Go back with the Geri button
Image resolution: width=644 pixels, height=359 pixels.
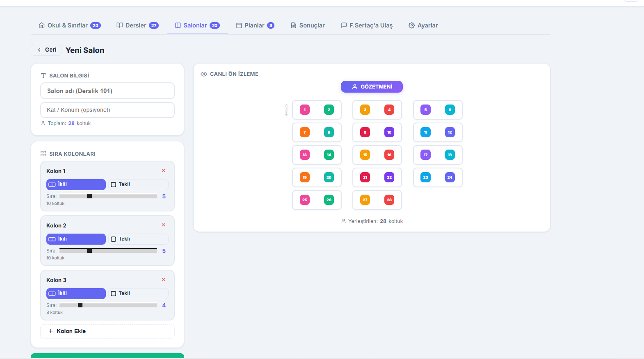[x=46, y=50]
